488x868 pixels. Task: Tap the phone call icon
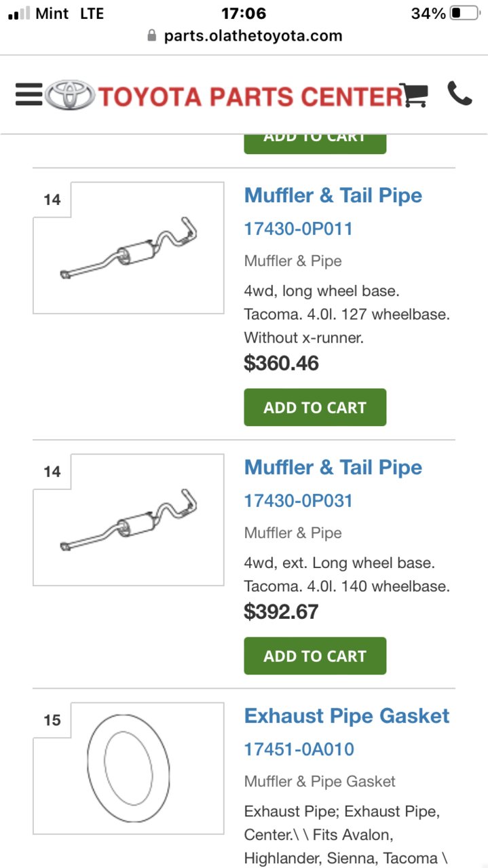[x=459, y=94]
